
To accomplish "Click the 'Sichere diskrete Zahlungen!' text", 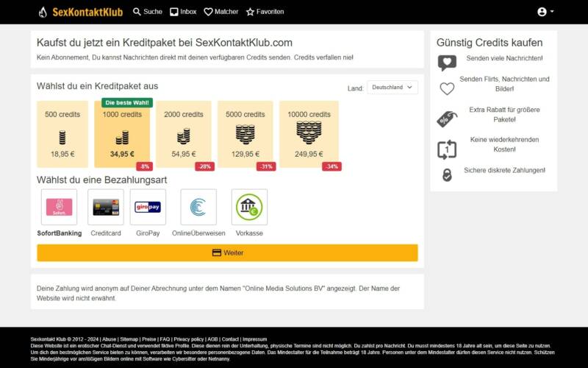I will [x=504, y=171].
